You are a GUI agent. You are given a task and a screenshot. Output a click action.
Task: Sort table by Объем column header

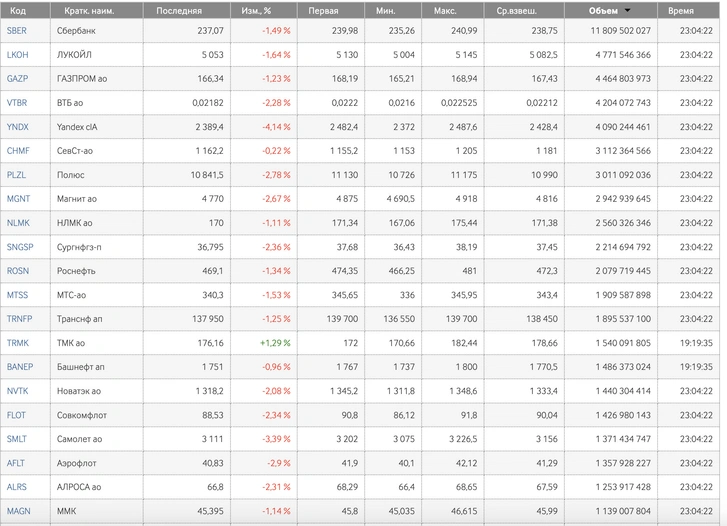603,10
